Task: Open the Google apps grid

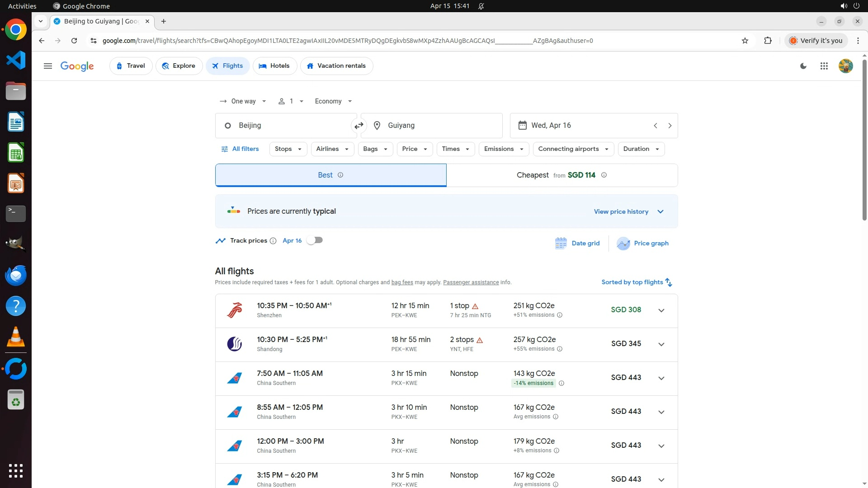Action: pos(824,66)
